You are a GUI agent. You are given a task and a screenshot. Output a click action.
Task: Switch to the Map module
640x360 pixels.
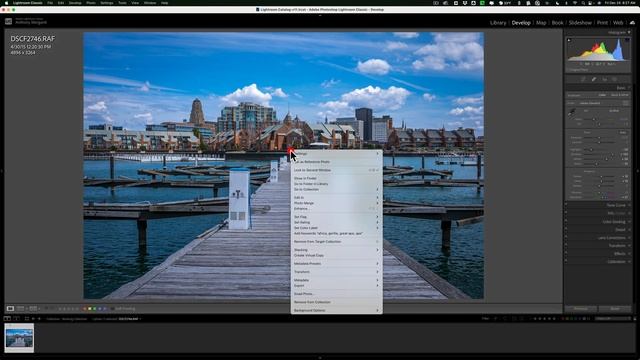[x=541, y=23]
